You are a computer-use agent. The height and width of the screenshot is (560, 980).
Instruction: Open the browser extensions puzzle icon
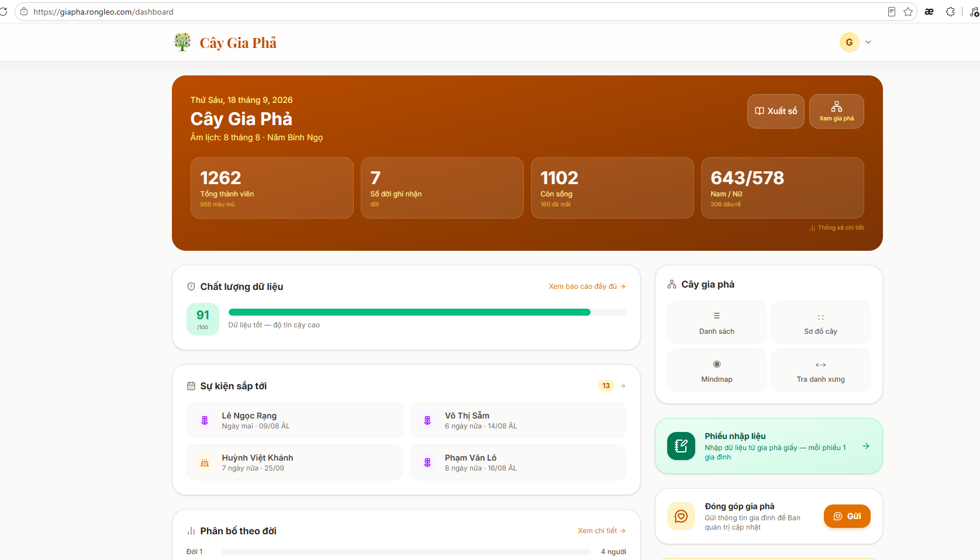click(950, 12)
